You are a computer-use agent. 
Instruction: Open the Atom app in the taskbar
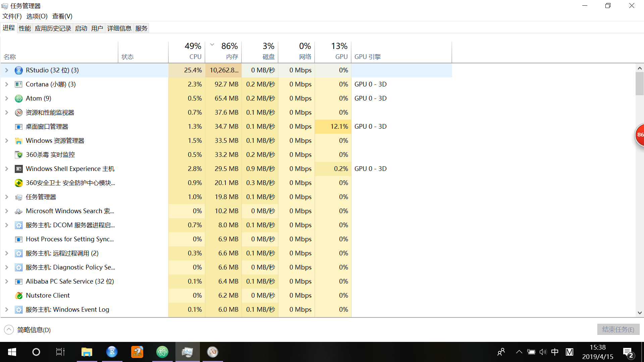click(x=162, y=352)
